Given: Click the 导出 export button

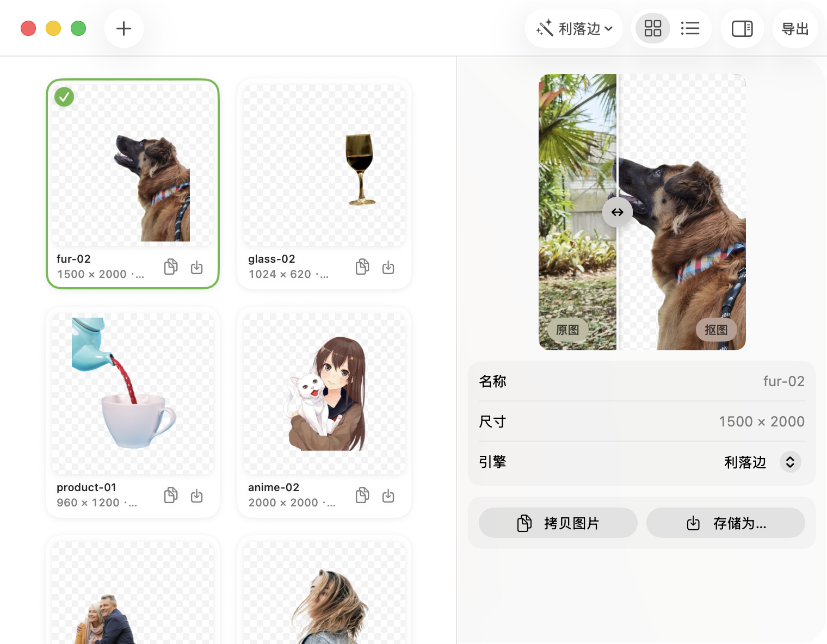Looking at the screenshot, I should point(795,28).
